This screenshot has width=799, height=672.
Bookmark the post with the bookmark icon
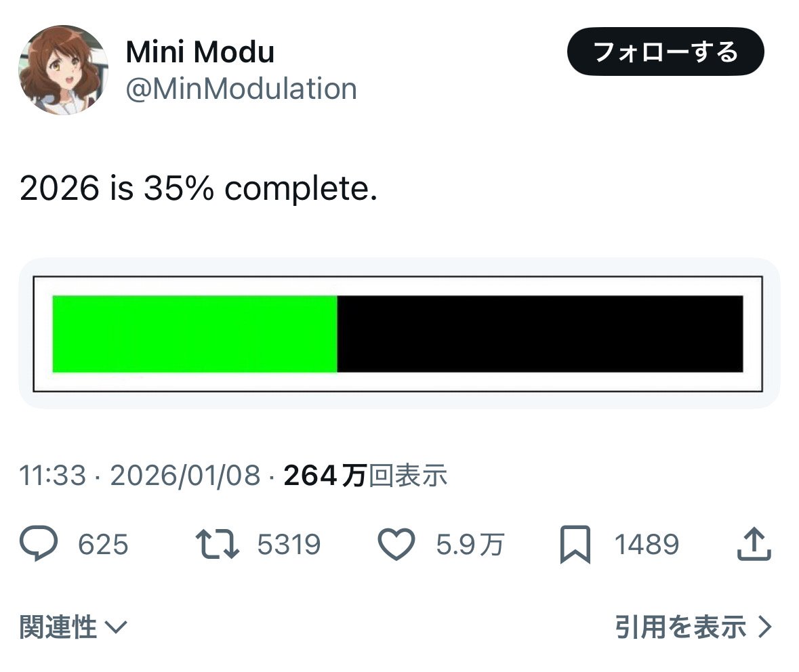click(575, 545)
